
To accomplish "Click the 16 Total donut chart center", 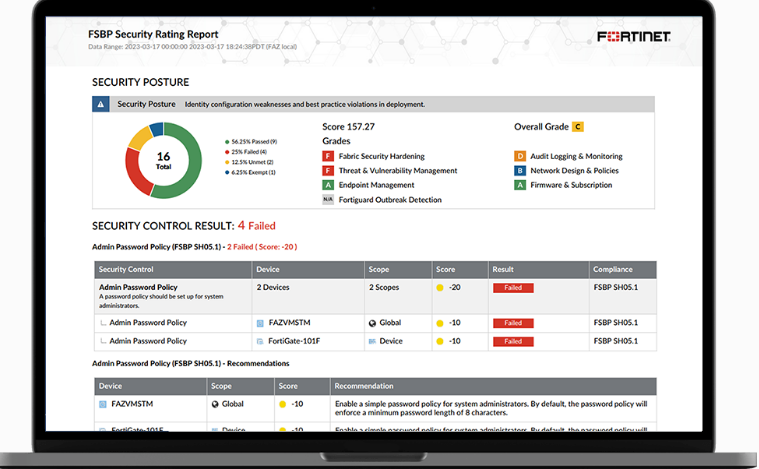I will 164,160.
